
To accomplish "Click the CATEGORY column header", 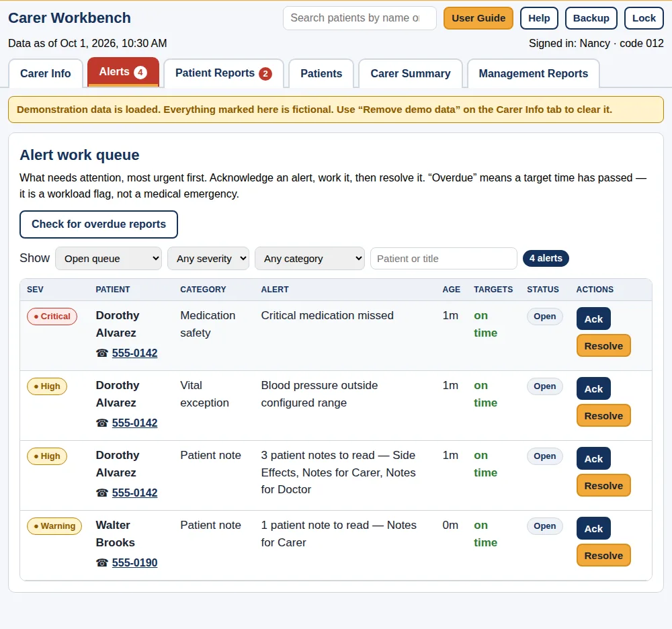I will [x=203, y=289].
